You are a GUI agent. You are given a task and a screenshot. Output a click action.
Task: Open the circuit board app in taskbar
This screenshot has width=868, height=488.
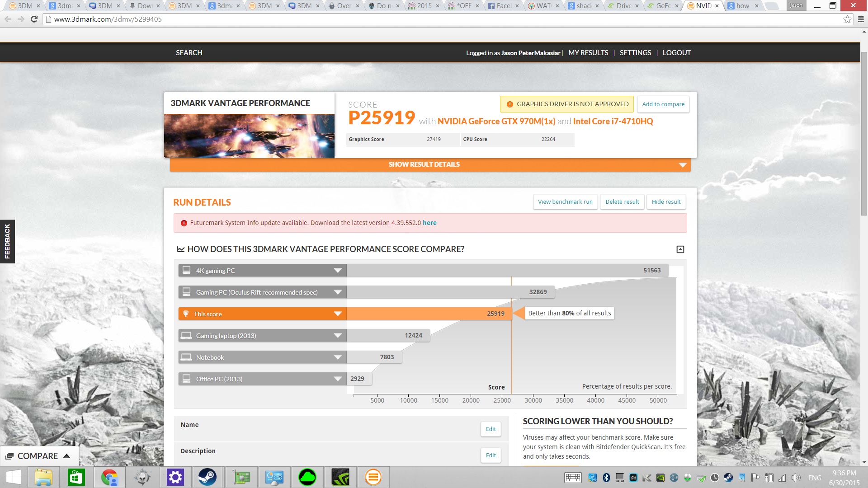(241, 477)
